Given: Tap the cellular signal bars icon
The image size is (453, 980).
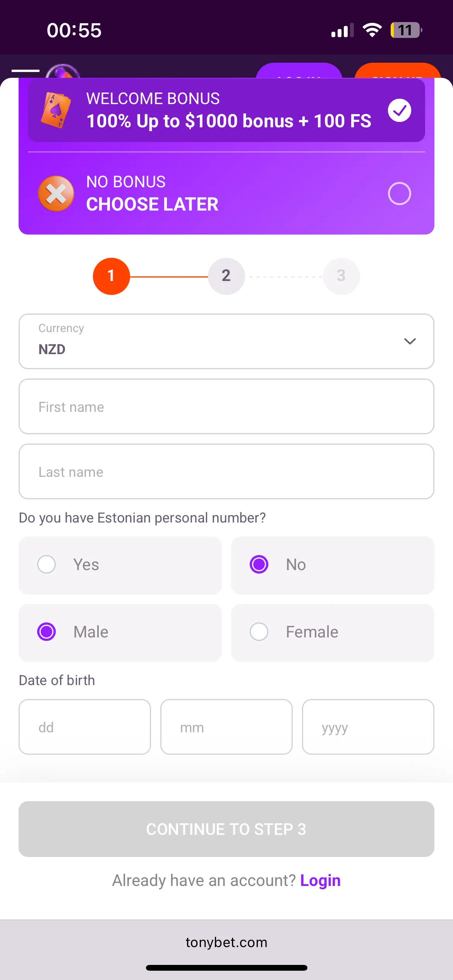Looking at the screenshot, I should pyautogui.click(x=342, y=30).
